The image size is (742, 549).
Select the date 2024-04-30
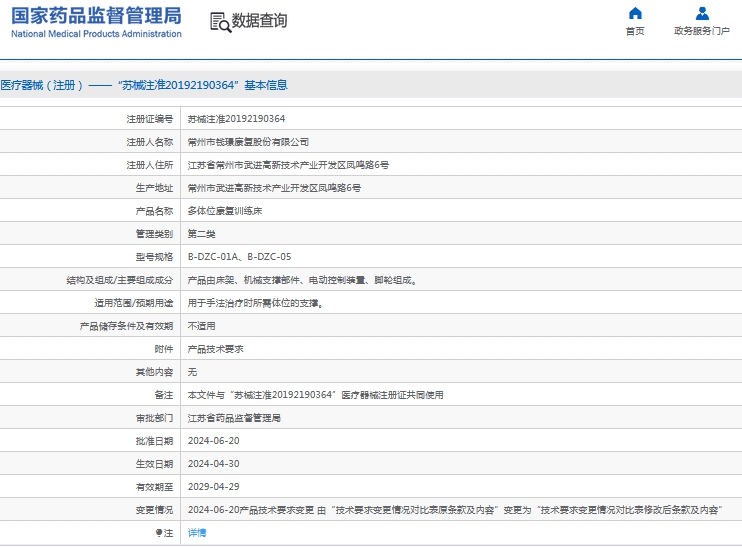(213, 464)
